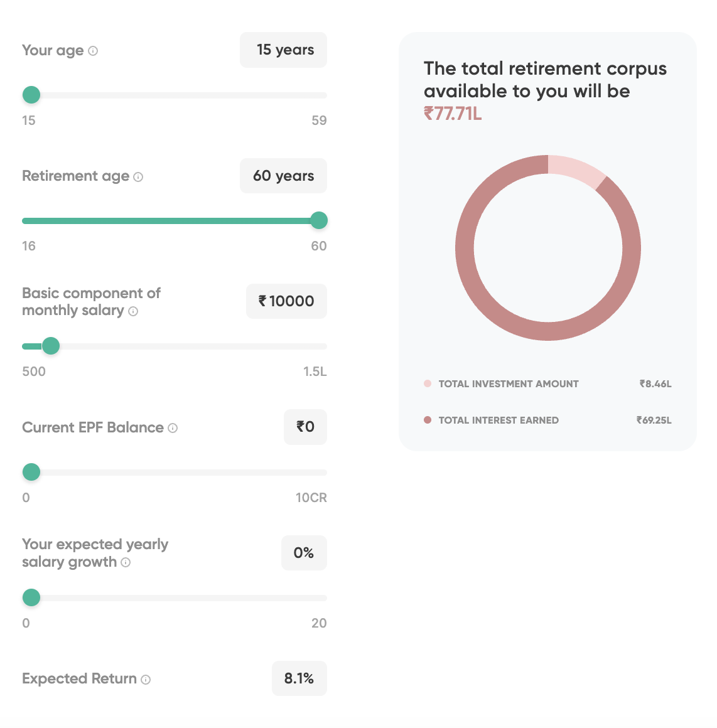Viewport: 717px width, 728px height.
Task: Click the info icon next to Retirement age
Action: coord(138,177)
